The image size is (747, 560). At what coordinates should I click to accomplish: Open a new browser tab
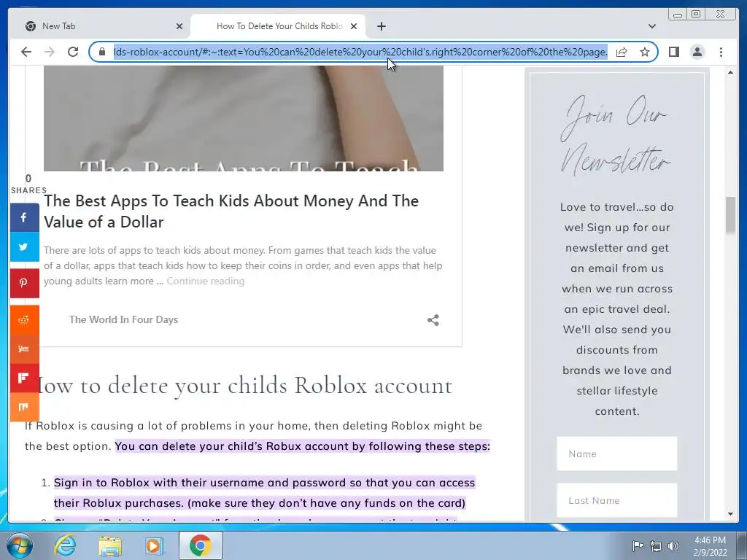(381, 26)
